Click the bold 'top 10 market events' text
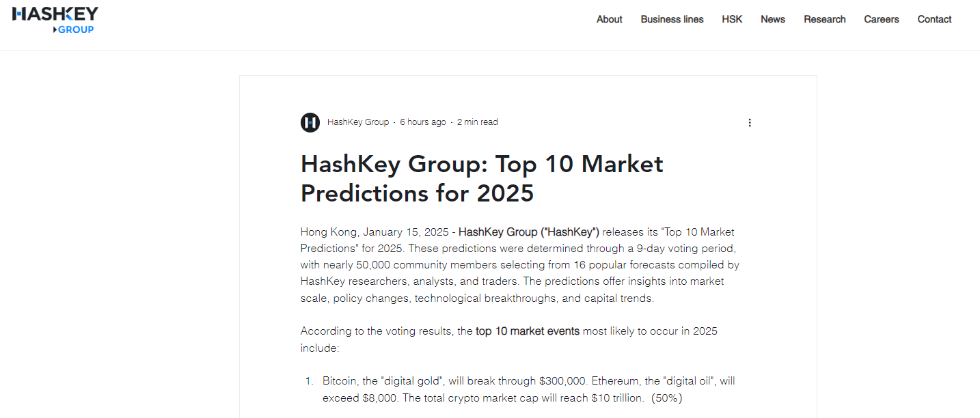 (x=528, y=331)
